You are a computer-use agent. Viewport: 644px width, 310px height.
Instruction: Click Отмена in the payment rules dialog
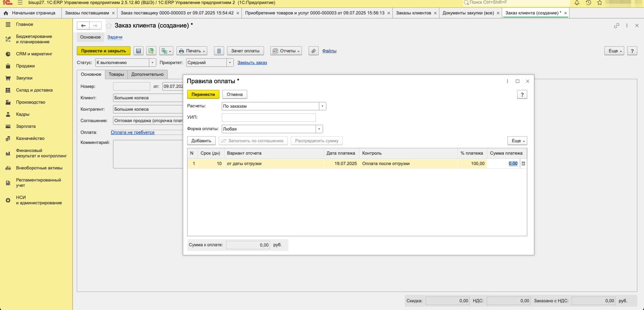click(x=235, y=94)
